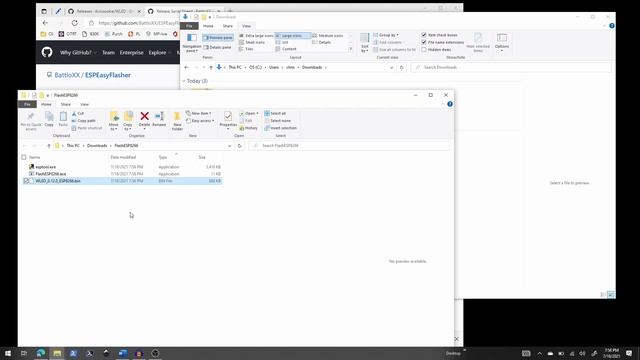Click help icon in FlashESP8266 window

(x=450, y=104)
